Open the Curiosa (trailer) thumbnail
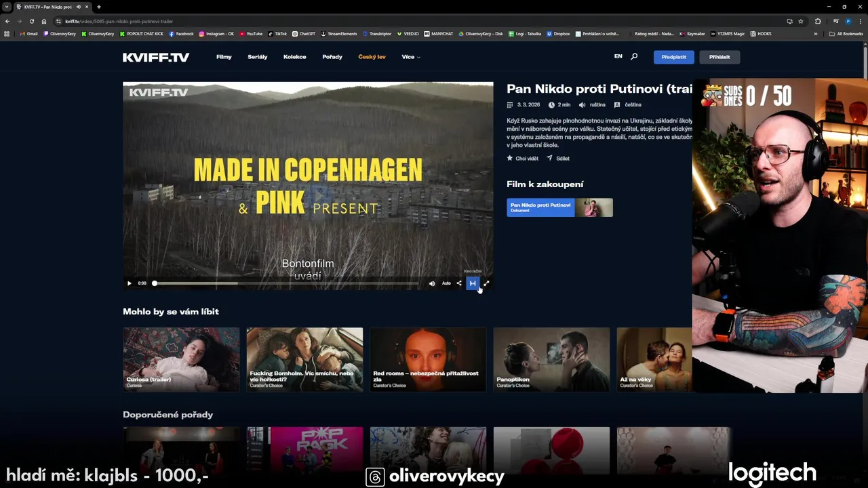The height and width of the screenshot is (488, 868). click(x=181, y=359)
